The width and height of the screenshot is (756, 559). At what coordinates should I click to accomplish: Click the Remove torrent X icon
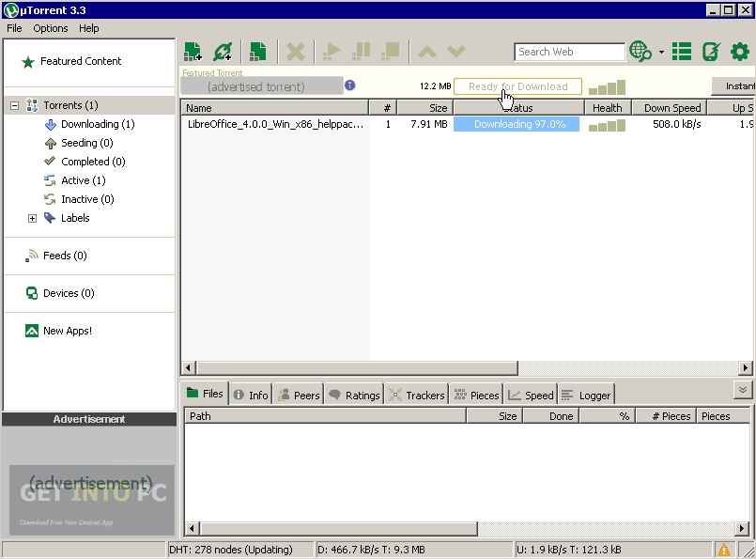pos(296,51)
